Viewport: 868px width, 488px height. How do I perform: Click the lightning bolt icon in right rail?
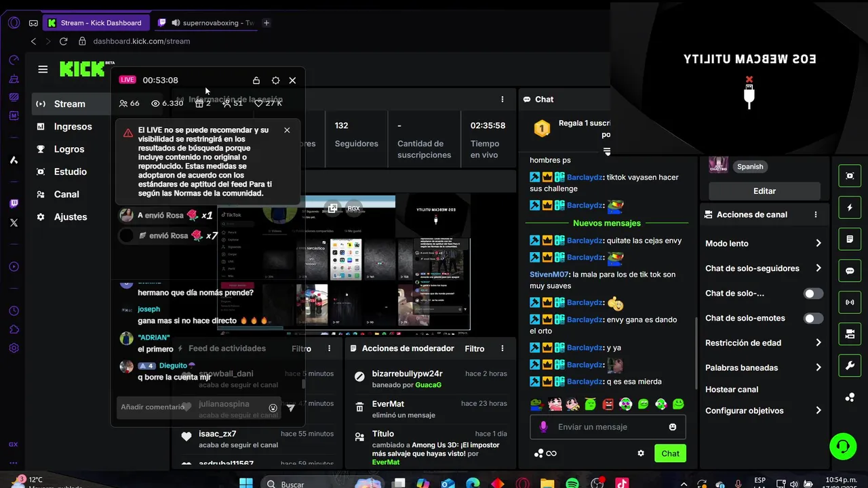pos(850,207)
